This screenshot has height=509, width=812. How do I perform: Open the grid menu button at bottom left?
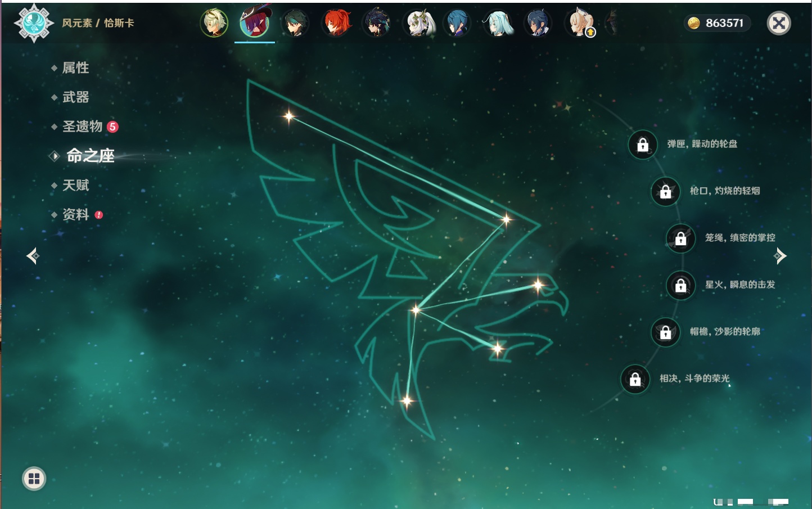[34, 479]
